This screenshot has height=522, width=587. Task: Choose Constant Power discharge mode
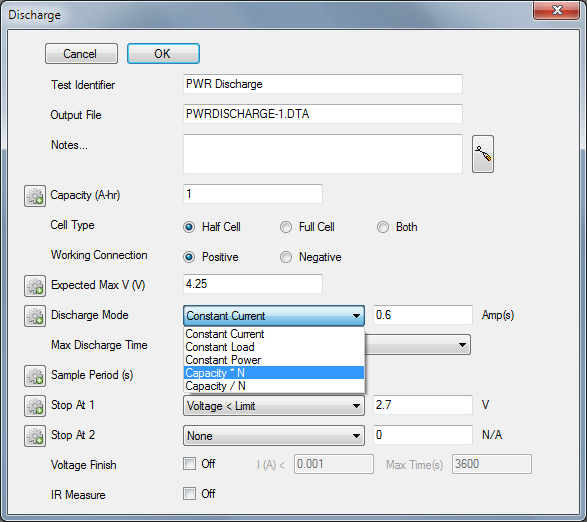[274, 360]
